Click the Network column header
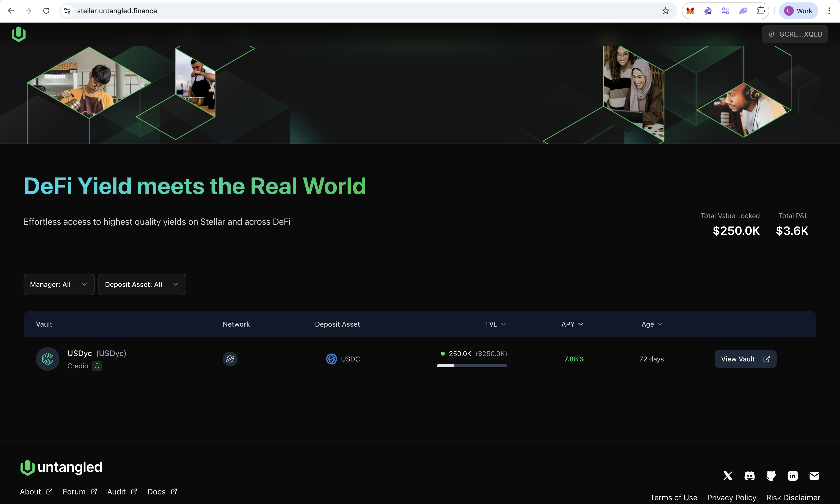Screen dimensions: 840x504 point(236,324)
